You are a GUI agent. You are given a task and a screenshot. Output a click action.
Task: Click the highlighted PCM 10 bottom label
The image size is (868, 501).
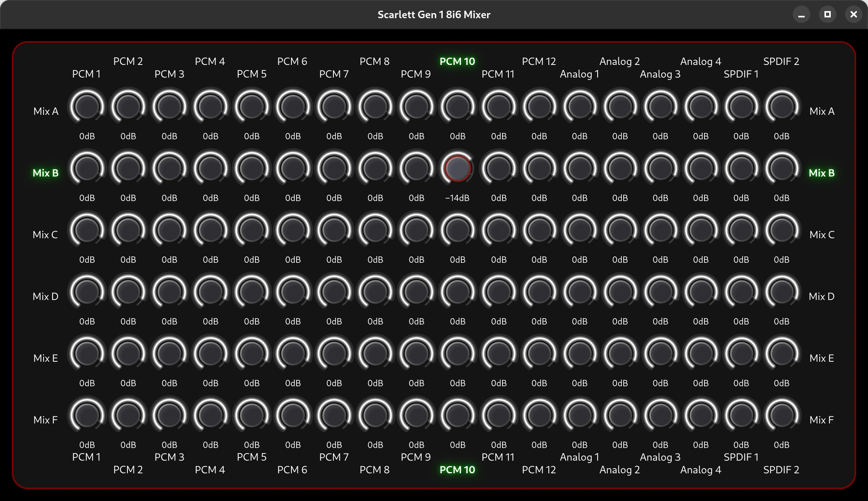click(457, 470)
